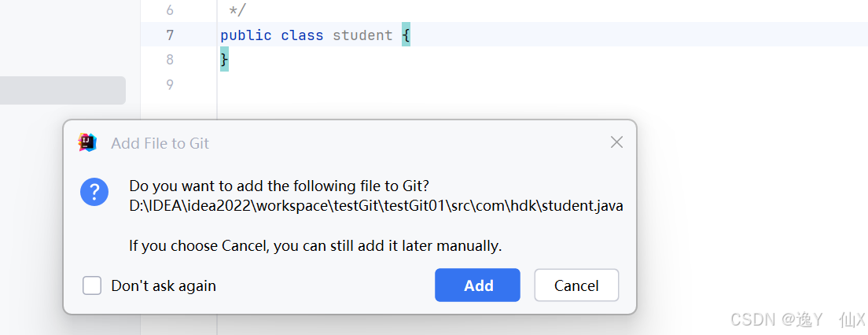The width and height of the screenshot is (868, 335).
Task: Close the Add File to Git dialog
Action: [616, 143]
